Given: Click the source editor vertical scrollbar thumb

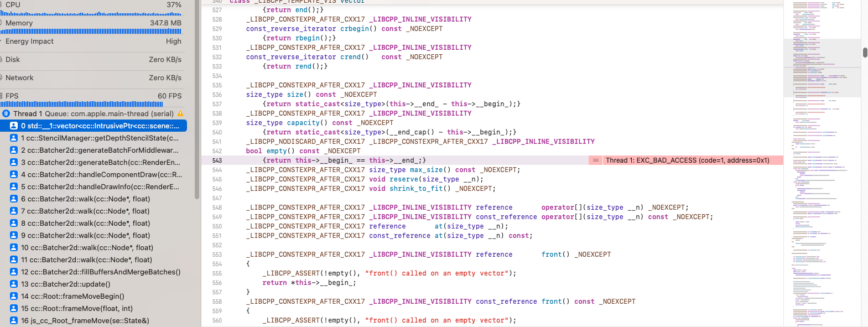Looking at the screenshot, I should pyautogui.click(x=865, y=53).
